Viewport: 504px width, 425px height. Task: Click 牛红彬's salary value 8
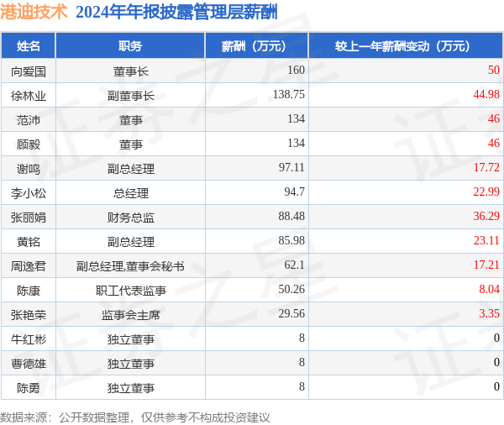(302, 338)
